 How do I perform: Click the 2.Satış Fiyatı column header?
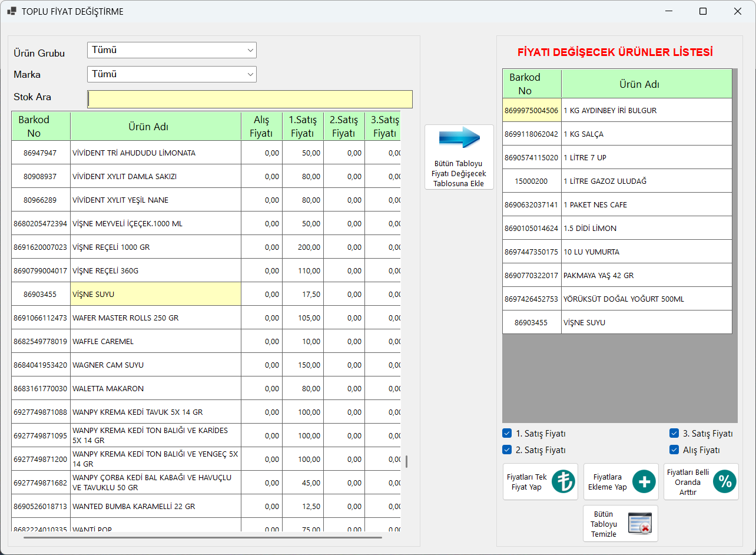[x=344, y=126]
